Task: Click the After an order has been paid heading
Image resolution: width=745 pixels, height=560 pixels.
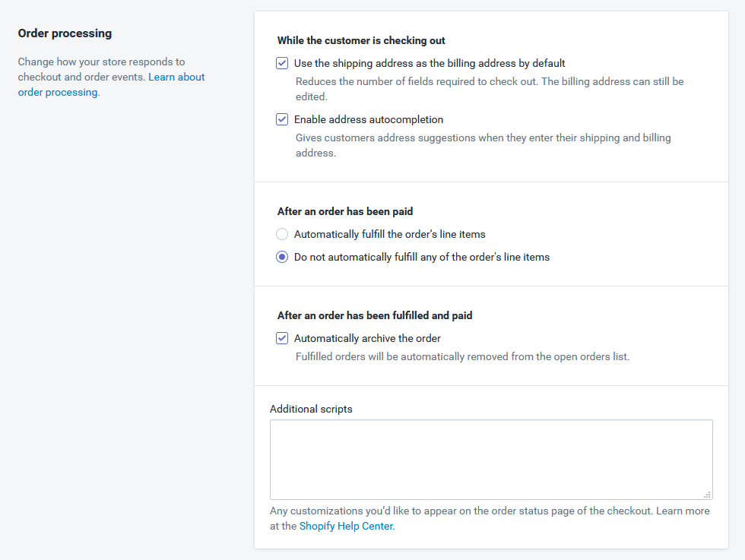Action: (345, 211)
